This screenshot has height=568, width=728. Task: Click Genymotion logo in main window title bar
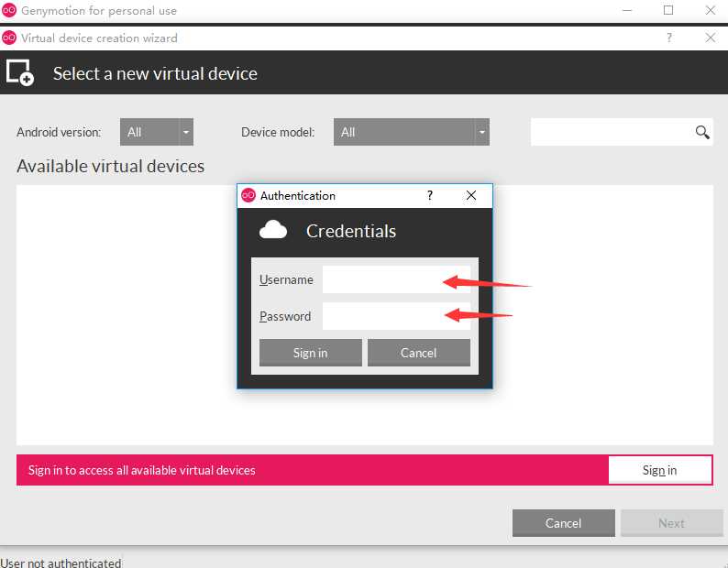[x=9, y=10]
